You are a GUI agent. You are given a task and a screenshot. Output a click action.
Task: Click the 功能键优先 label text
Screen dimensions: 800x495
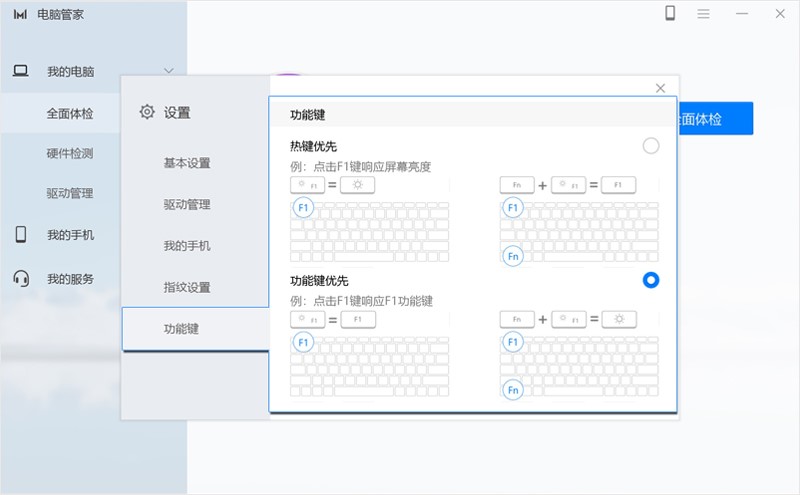click(x=319, y=281)
